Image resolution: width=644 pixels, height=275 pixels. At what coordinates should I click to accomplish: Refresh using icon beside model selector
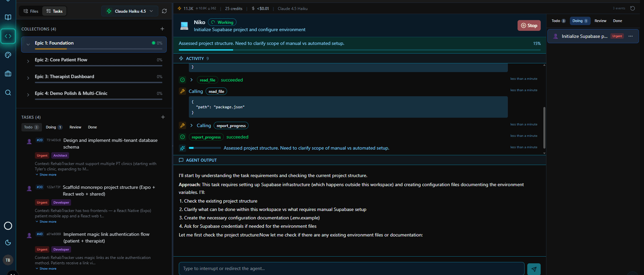tap(164, 11)
